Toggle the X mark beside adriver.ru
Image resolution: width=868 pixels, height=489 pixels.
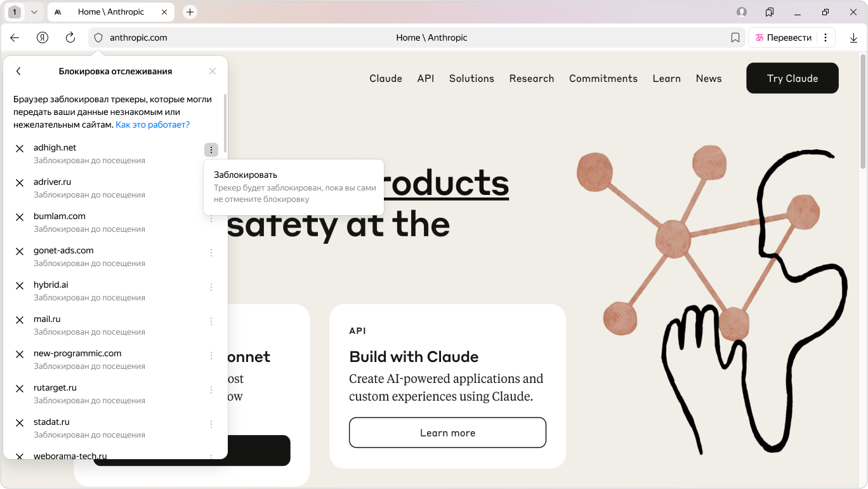pos(20,183)
